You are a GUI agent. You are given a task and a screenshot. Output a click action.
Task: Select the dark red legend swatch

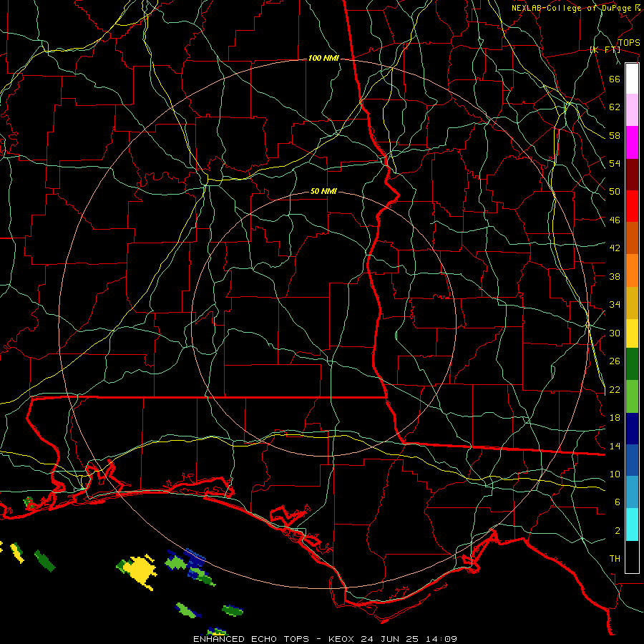(x=632, y=175)
